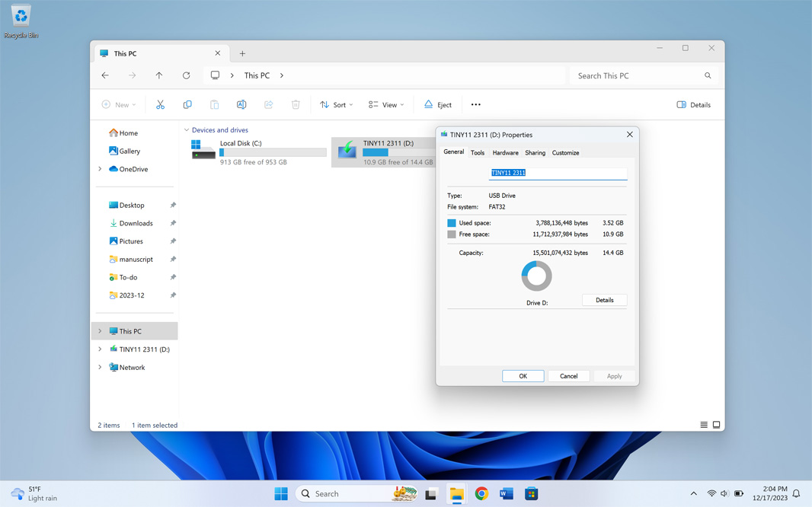Expand the OneDrive tree node
The height and width of the screenshot is (507, 812).
coord(100,169)
